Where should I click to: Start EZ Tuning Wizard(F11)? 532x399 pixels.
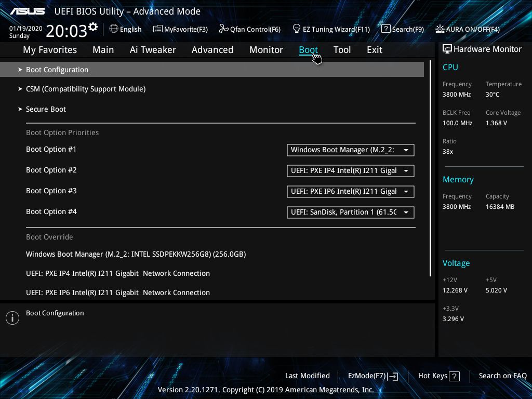coord(331,29)
